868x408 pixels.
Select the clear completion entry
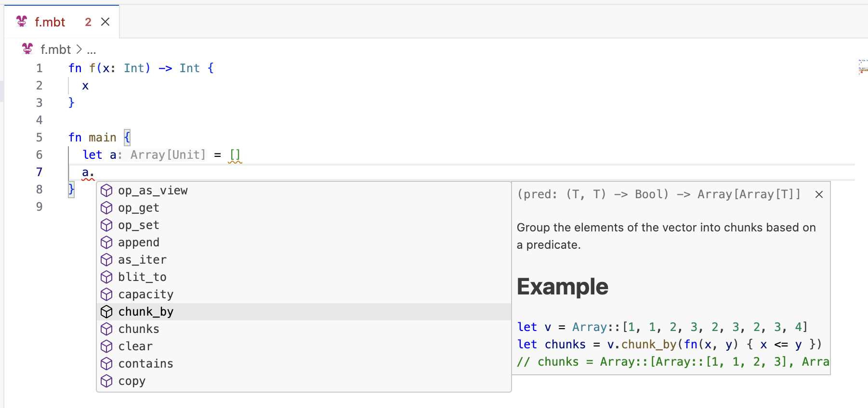(135, 346)
